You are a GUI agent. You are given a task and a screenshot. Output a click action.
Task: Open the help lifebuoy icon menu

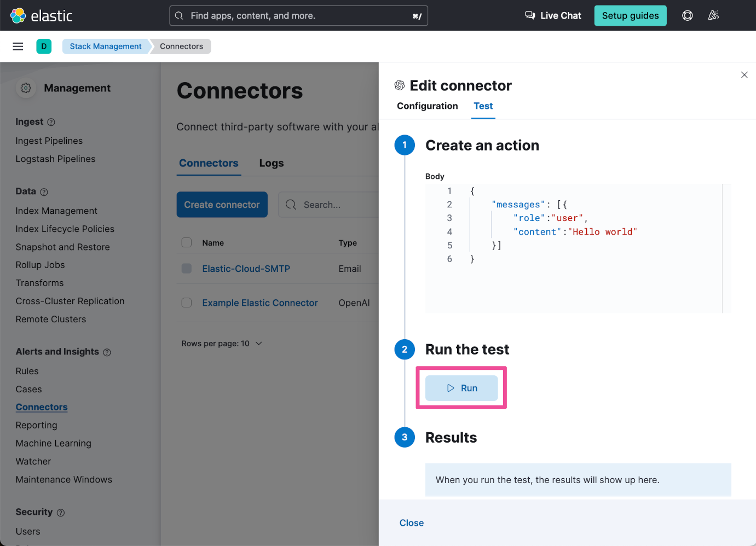(x=688, y=16)
